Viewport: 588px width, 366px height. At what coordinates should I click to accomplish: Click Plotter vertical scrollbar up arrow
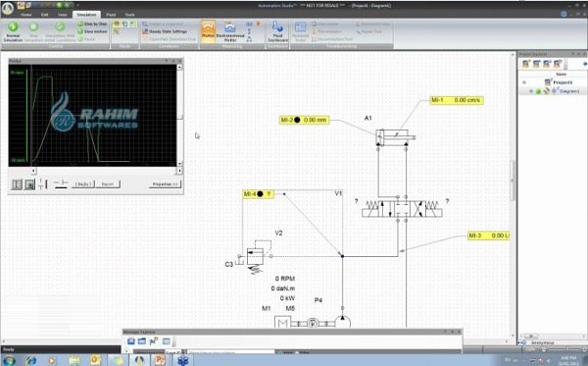179,68
